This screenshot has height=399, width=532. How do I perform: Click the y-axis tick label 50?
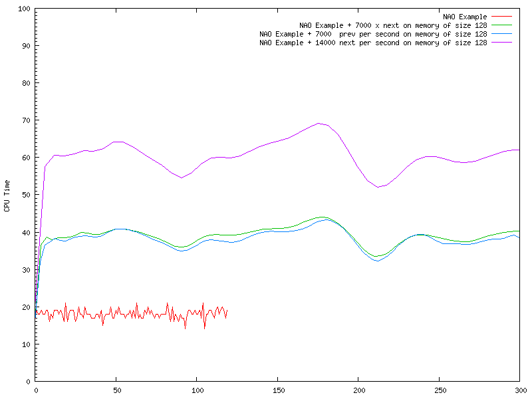pos(27,195)
